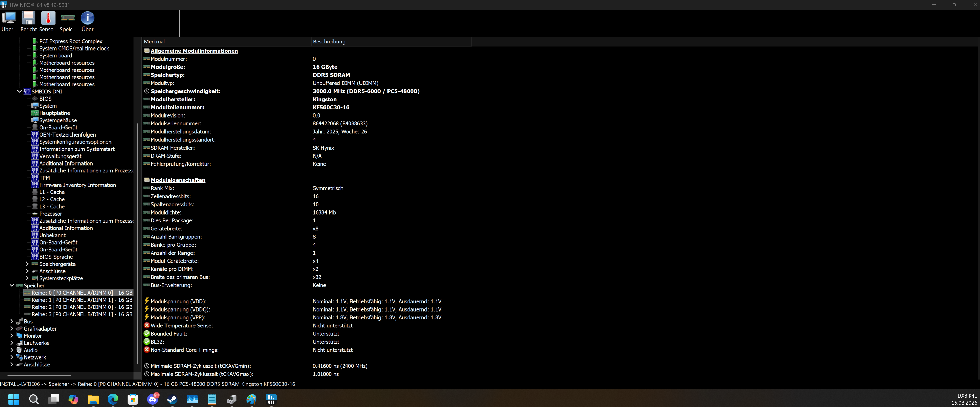Click the HWiNFO taskbar icon
This screenshot has width=980, height=407.
click(x=271, y=399)
